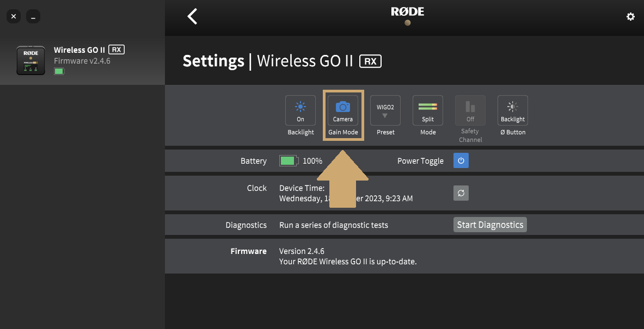The width and height of the screenshot is (644, 329).
Task: Click the Firmware v2.4.6 sidebar text
Action: tap(82, 61)
